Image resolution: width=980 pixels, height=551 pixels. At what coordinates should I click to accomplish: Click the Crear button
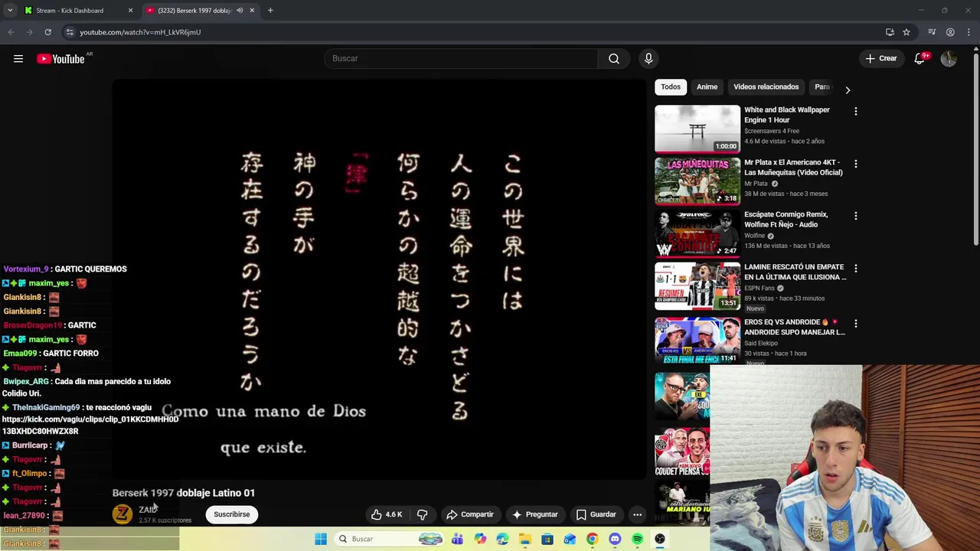coord(880,58)
